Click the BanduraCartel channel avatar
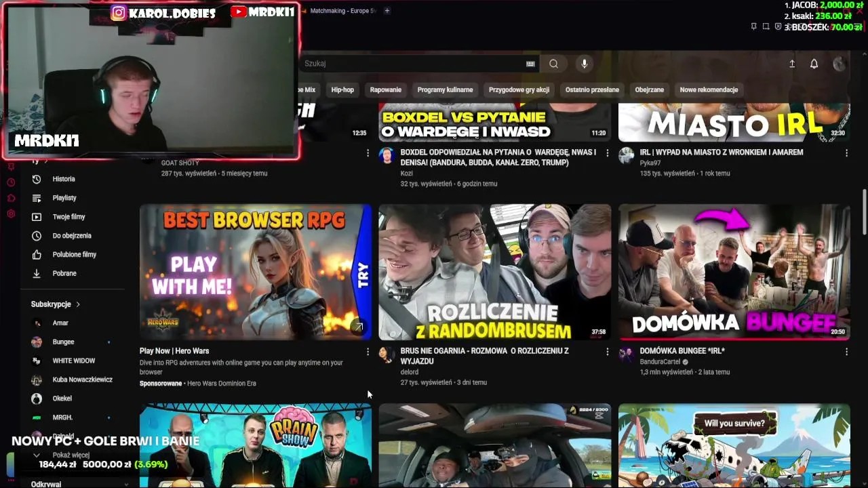The height and width of the screenshot is (488, 868). coord(626,354)
